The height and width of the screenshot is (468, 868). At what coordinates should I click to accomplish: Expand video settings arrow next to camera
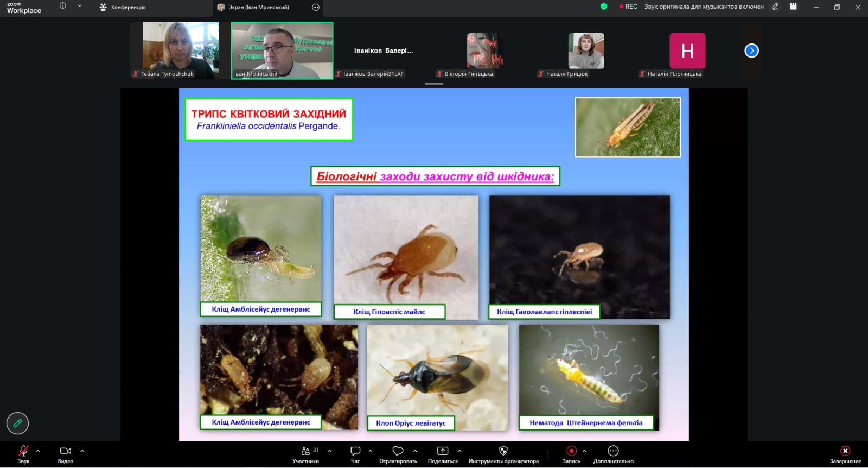pyautogui.click(x=82, y=451)
